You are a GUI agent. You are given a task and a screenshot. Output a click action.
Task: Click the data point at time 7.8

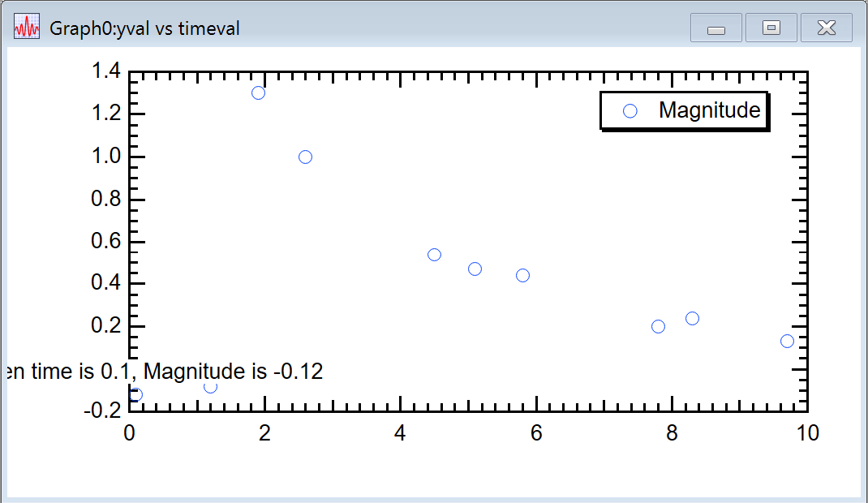tap(658, 326)
